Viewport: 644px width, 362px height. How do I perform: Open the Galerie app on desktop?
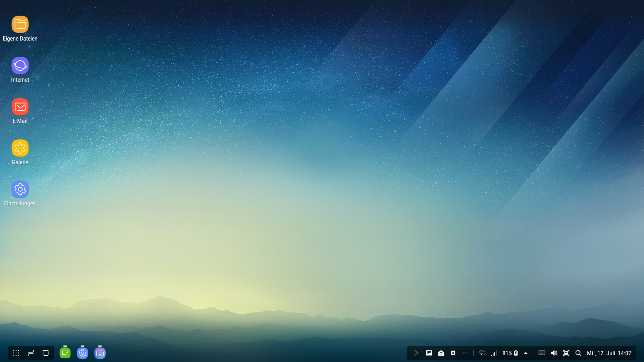[20, 153]
